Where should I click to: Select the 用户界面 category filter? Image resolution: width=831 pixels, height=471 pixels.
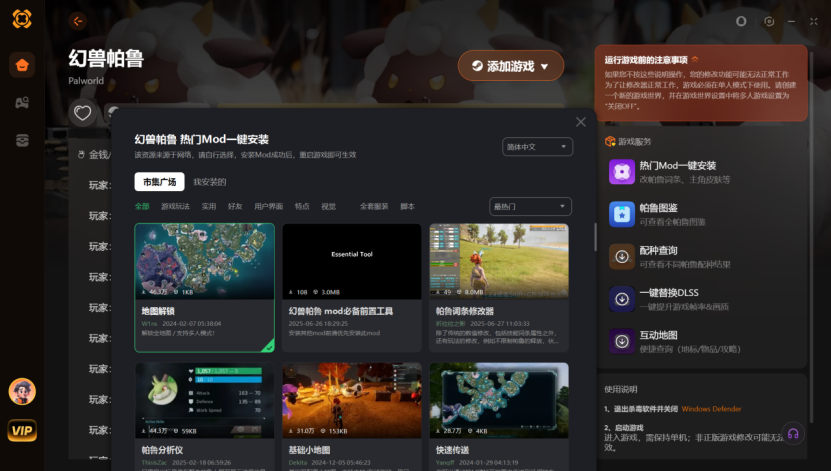coord(269,206)
